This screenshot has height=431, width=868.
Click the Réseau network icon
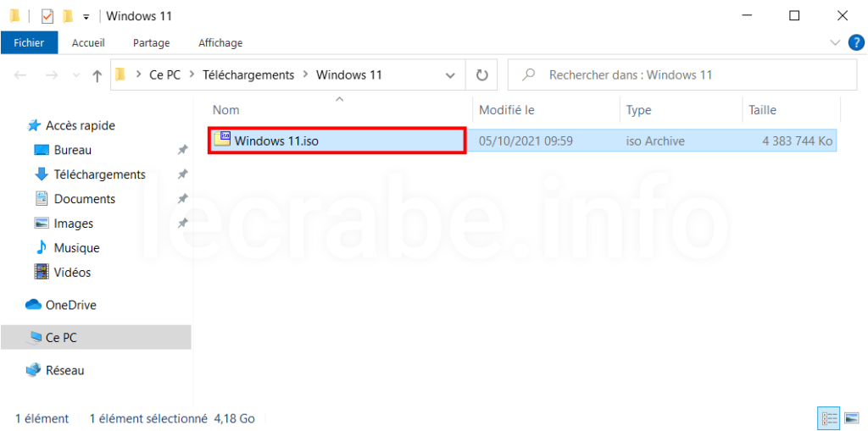point(34,369)
